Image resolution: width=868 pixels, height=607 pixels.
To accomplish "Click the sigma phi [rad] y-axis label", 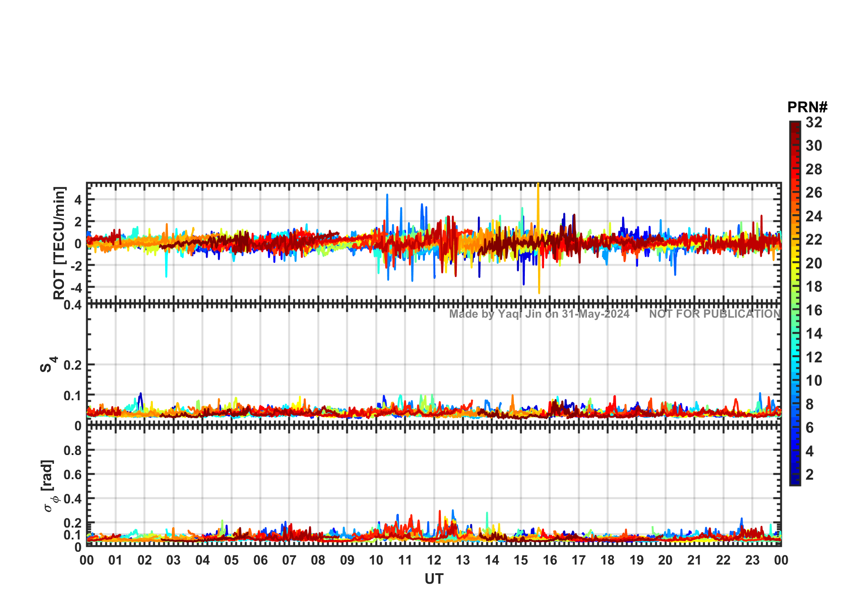I will [x=49, y=486].
